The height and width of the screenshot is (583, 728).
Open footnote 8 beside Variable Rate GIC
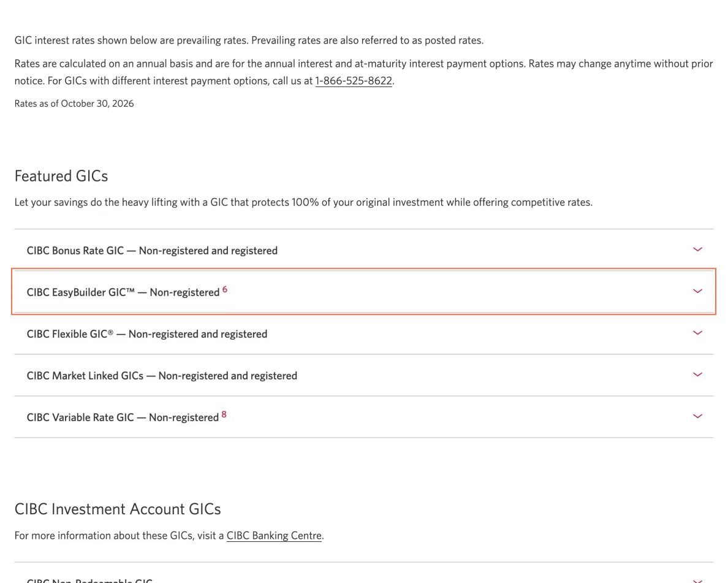[224, 414]
